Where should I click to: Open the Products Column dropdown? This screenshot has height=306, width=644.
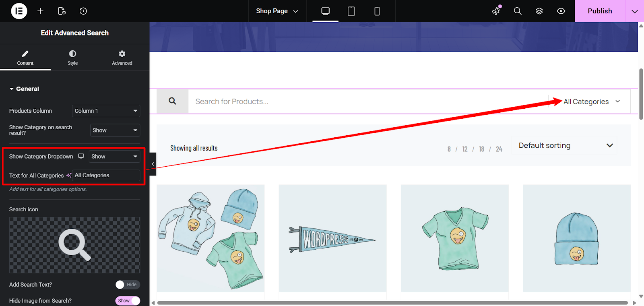pos(106,111)
